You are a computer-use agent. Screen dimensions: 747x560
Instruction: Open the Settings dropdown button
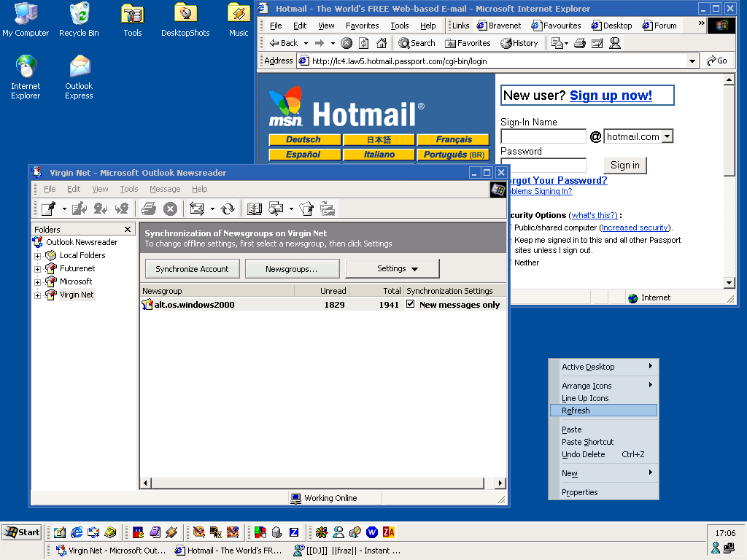click(x=392, y=269)
